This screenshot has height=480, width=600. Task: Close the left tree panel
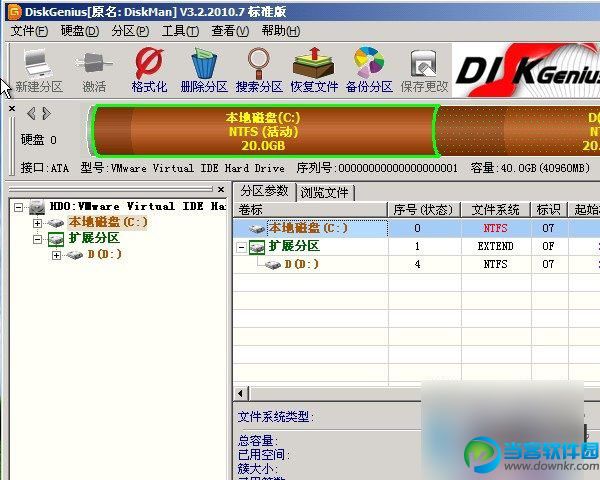(x=221, y=189)
